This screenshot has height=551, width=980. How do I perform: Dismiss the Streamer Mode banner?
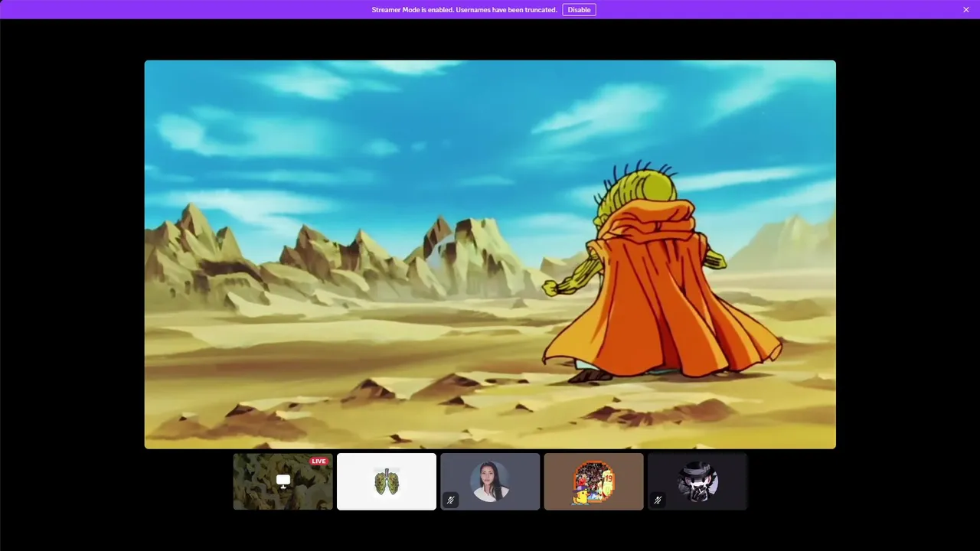pos(966,10)
